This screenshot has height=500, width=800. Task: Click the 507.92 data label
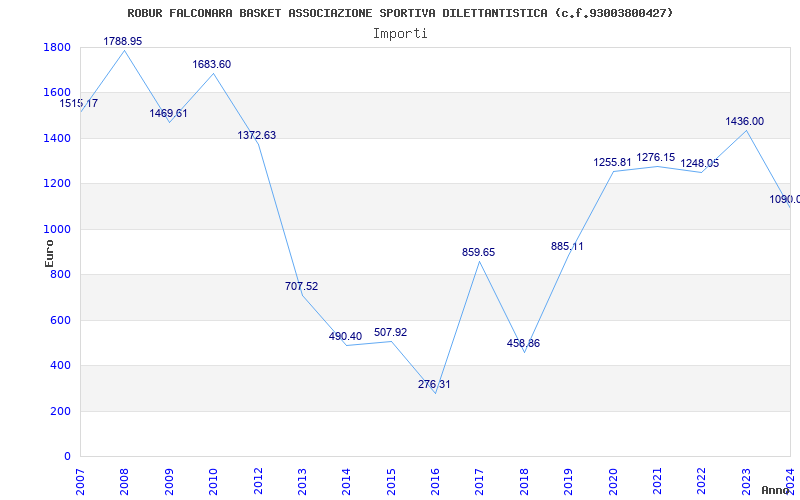tap(390, 332)
